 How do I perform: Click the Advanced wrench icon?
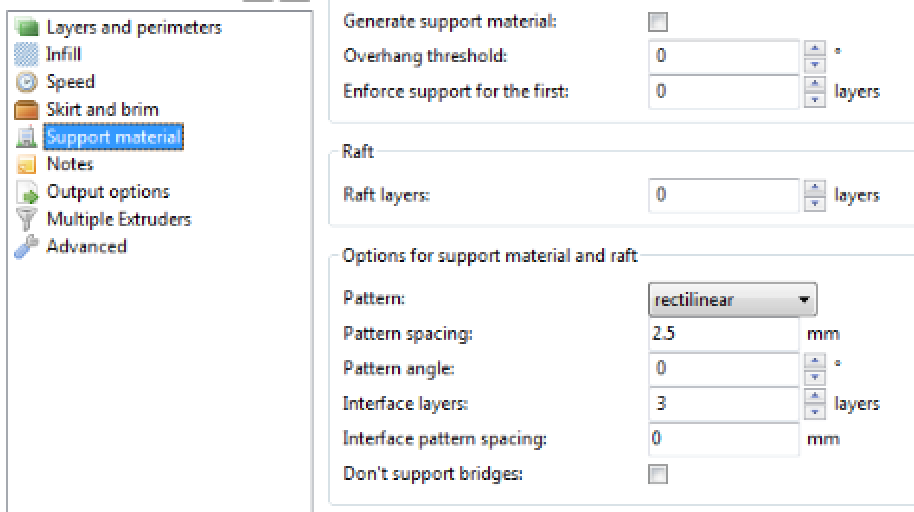pyautogui.click(x=28, y=247)
